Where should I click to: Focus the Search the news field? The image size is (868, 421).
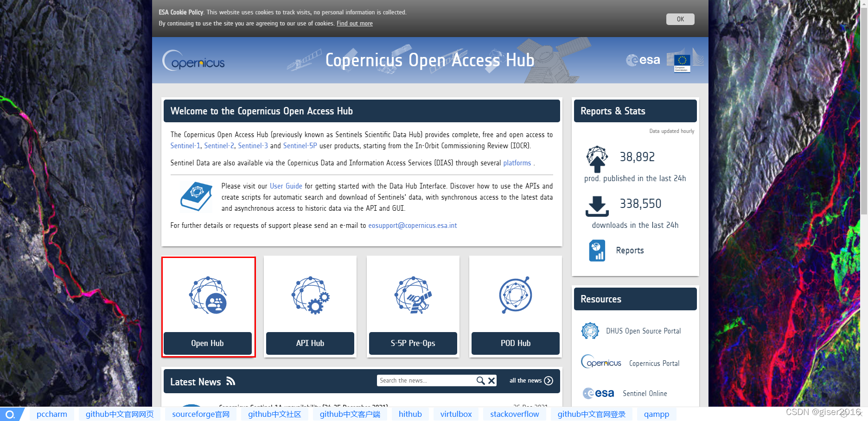pyautogui.click(x=426, y=381)
